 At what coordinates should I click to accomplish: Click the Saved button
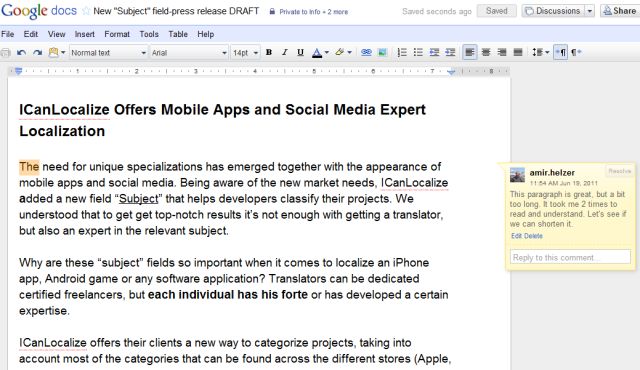(x=496, y=11)
